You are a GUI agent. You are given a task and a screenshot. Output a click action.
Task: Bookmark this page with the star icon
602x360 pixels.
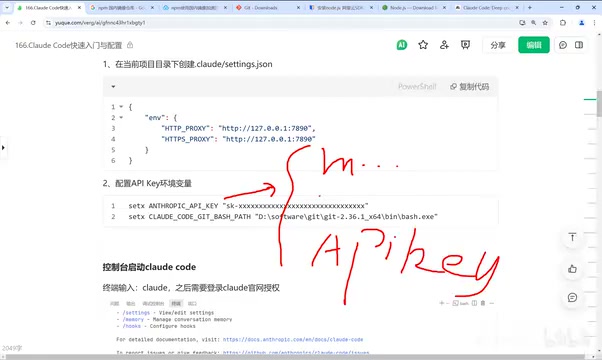click(545, 23)
